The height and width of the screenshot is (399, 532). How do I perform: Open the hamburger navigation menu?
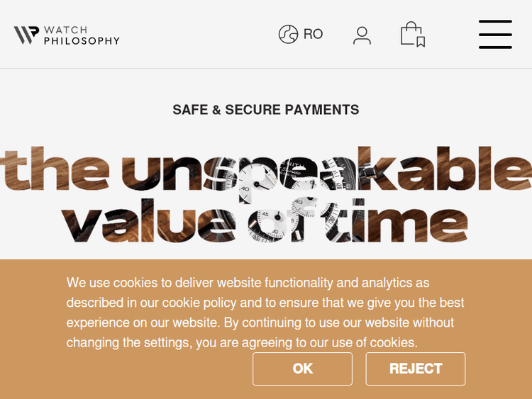[495, 34]
